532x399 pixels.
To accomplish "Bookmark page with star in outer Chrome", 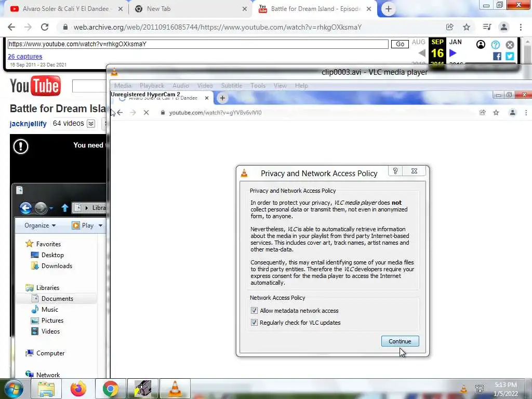I will point(467,27).
